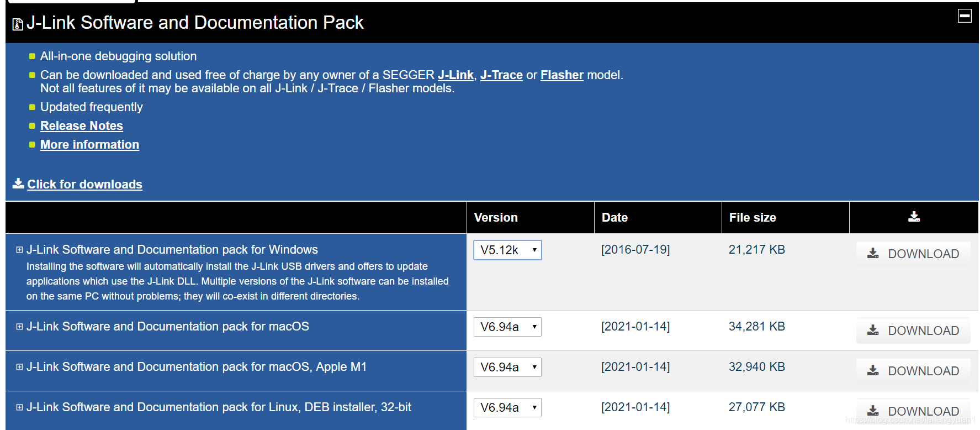Click the 'pack for macOS, Apple M1' row title
Viewport: 980px width, 430px height.
(x=197, y=367)
